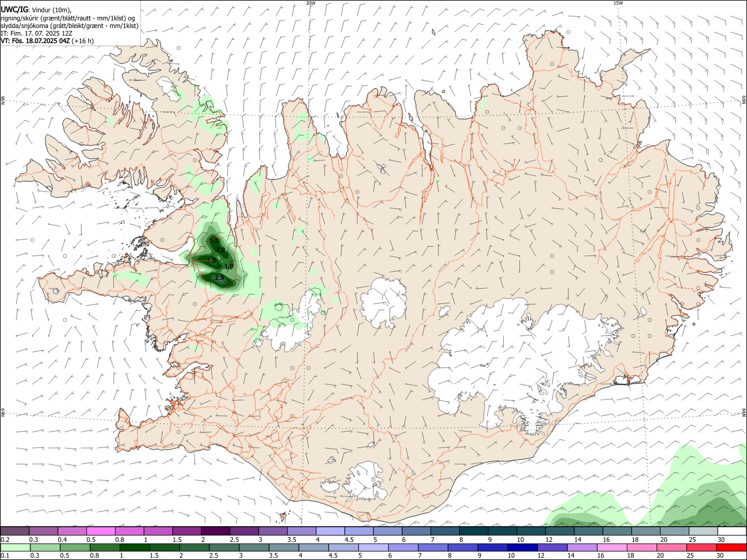This screenshot has height=560, width=747.
Task: Click the 15W longitude label
Action: 618,3
